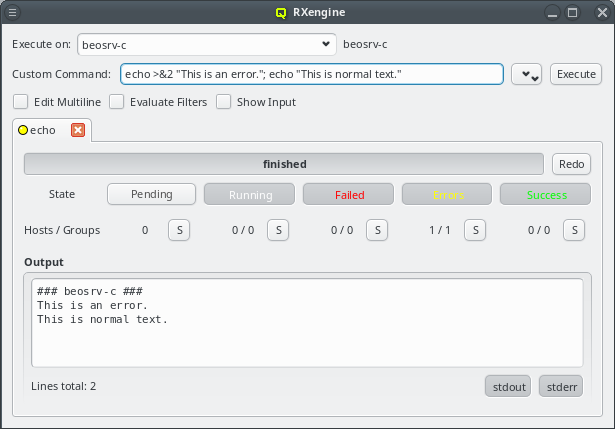Image resolution: width=615 pixels, height=429 pixels.
Task: Toggle the Evaluate Filters checkbox
Action: click(117, 102)
